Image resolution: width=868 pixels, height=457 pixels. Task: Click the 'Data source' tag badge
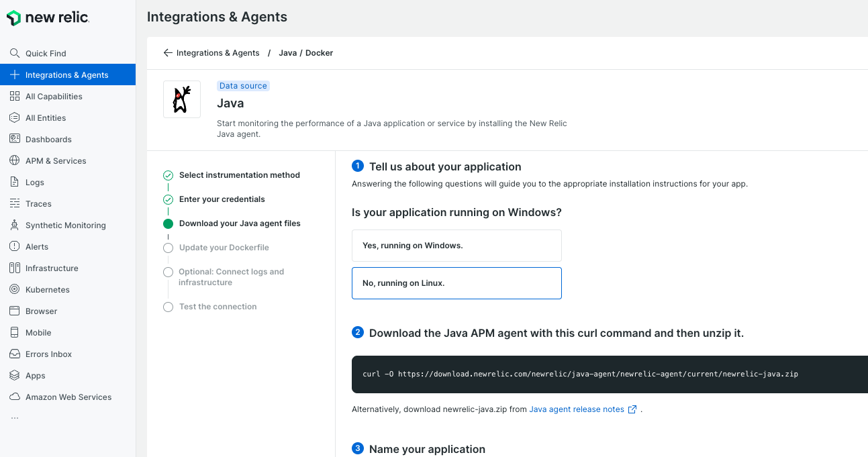[x=243, y=86]
